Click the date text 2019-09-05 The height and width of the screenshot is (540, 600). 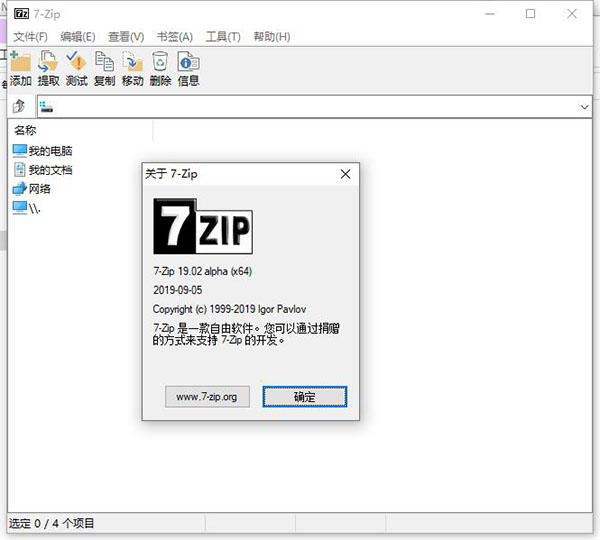(x=178, y=290)
